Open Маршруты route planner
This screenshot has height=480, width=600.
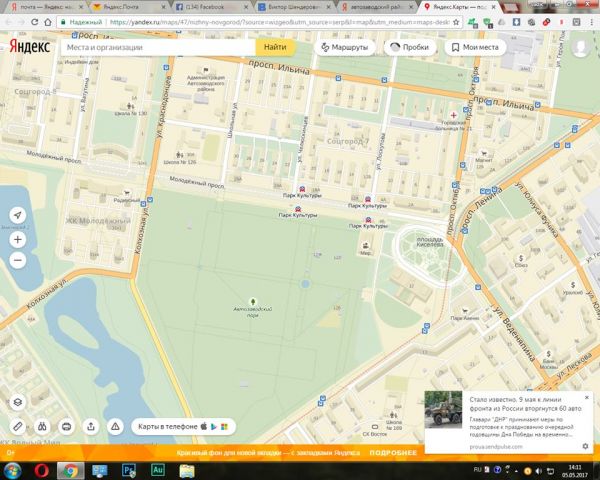(345, 47)
